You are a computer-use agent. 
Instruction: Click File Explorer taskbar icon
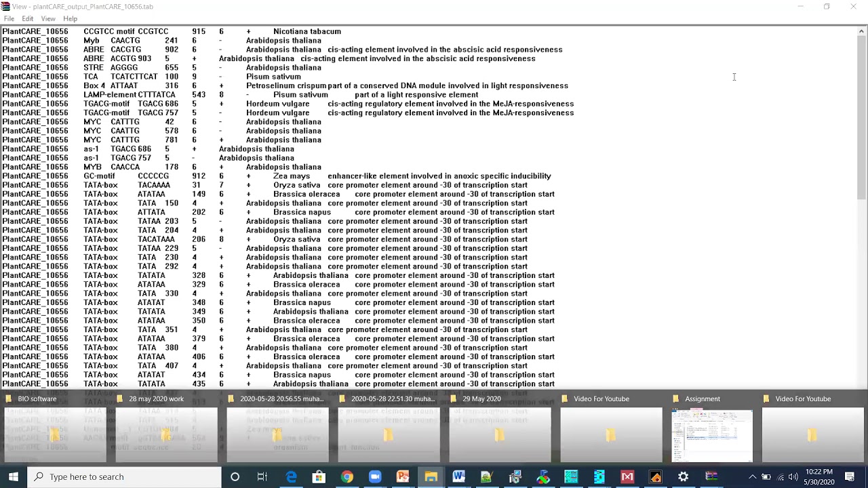point(431,477)
